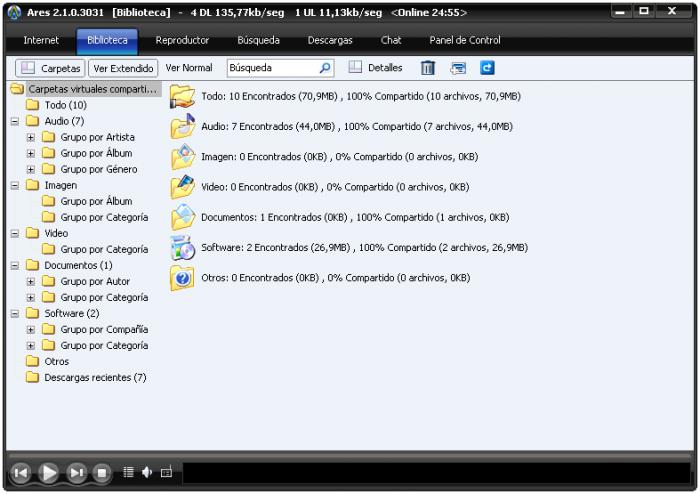Select Otros in the folder tree

point(56,361)
